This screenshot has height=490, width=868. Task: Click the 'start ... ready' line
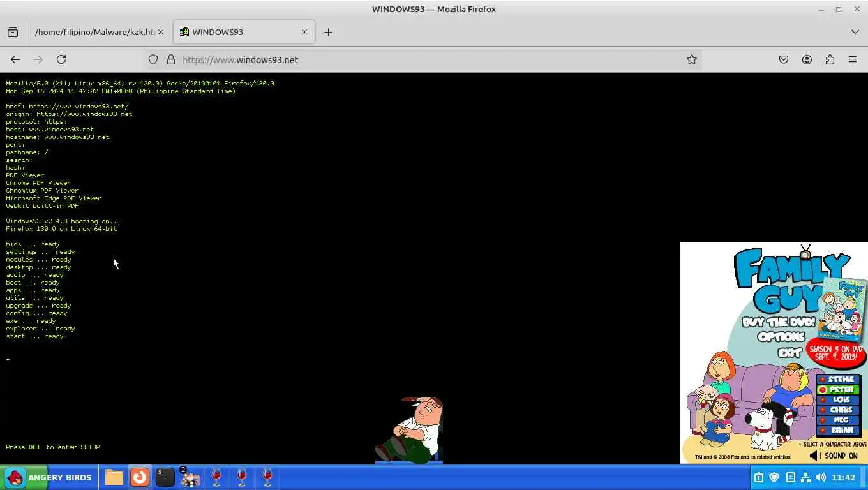(x=34, y=336)
